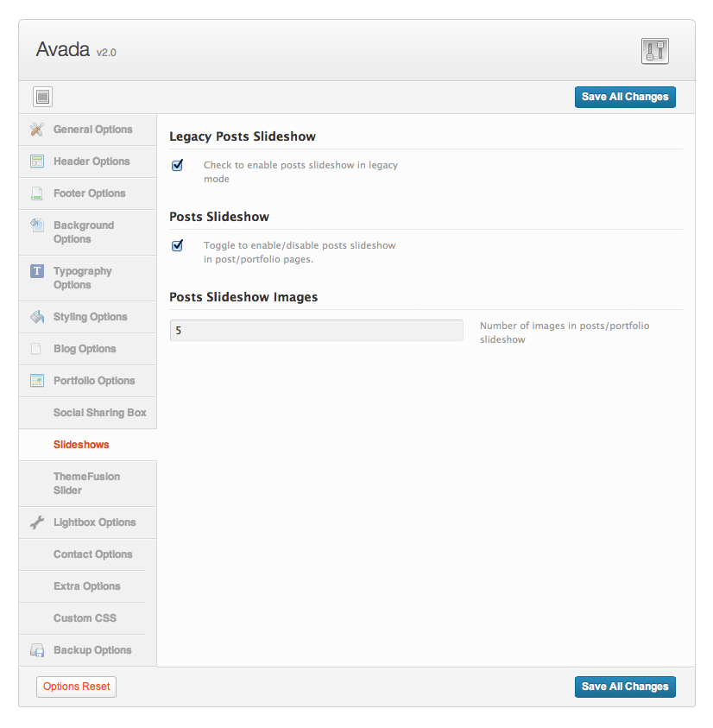Click the Styling Options paint bucket icon
Viewport: 713px width, 728px height.
click(36, 317)
